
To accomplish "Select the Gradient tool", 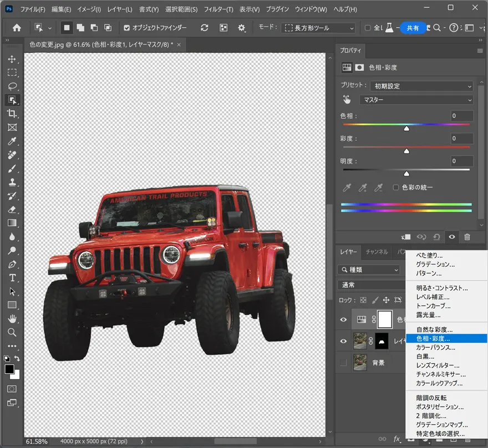I will click(12, 223).
